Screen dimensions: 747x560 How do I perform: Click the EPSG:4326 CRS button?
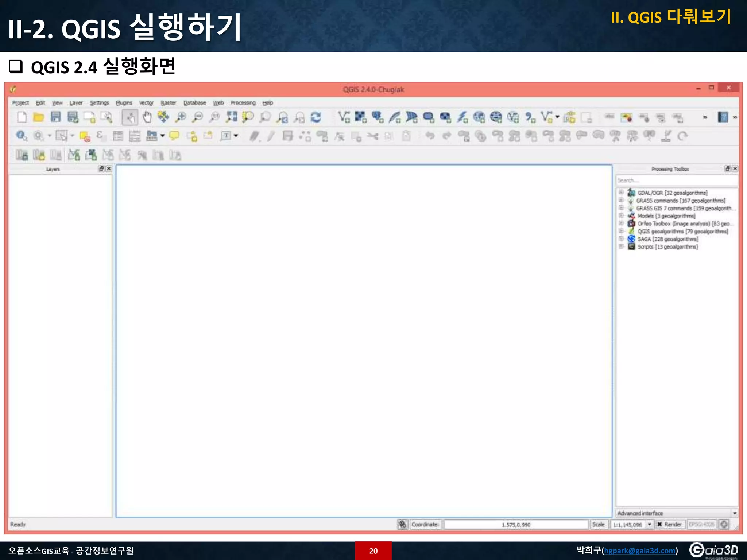pyautogui.click(x=701, y=524)
